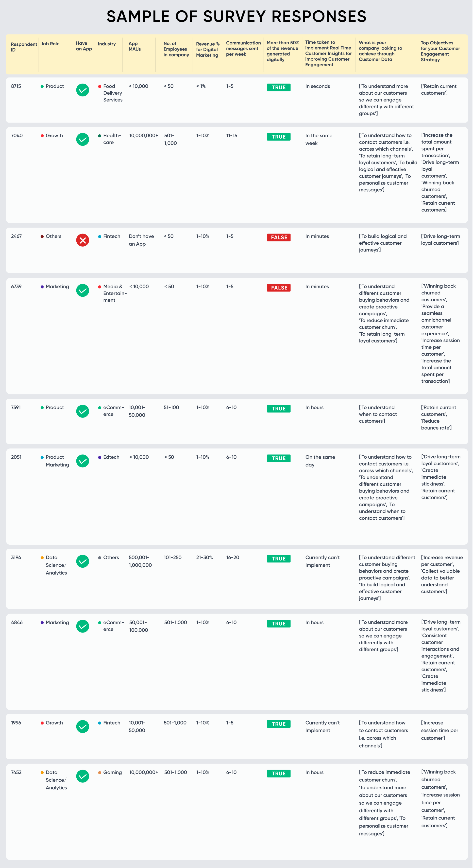Click the Job Role column header
473x868 pixels.
50,44
